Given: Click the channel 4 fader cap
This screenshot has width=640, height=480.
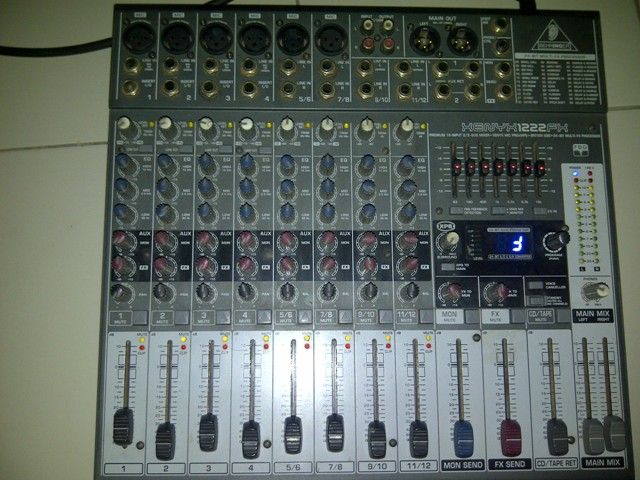Looking at the screenshot, I should pos(251,440).
